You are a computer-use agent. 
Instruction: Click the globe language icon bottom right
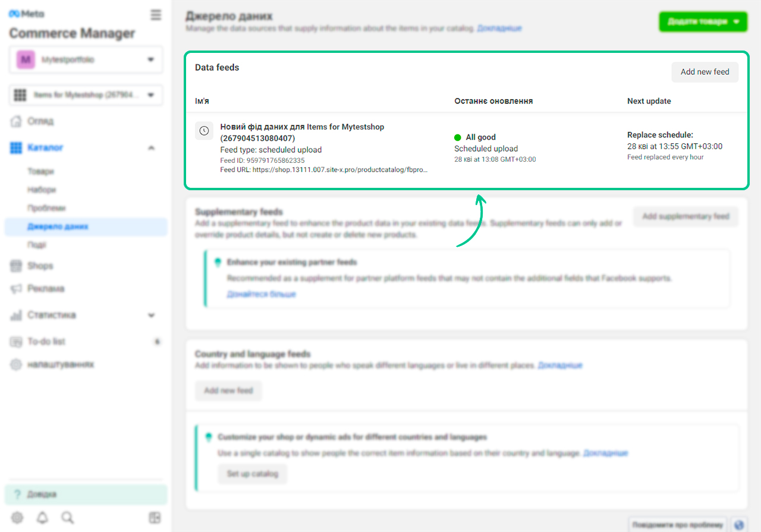(739, 525)
